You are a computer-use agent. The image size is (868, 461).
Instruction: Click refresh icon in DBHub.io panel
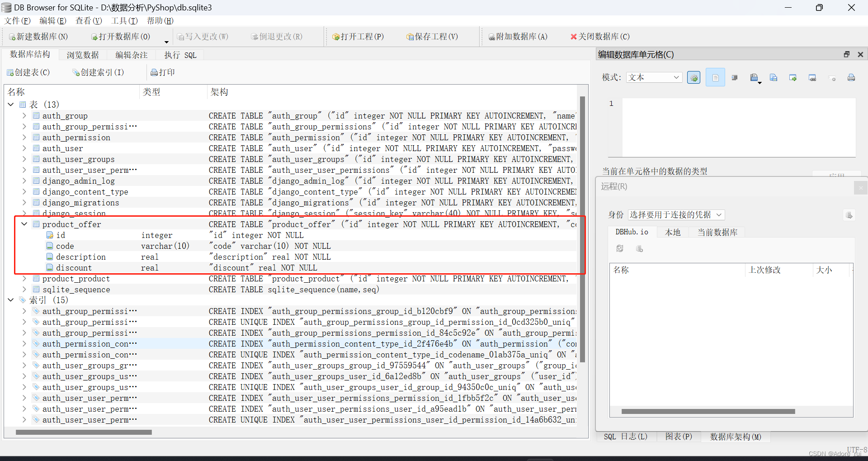point(620,248)
